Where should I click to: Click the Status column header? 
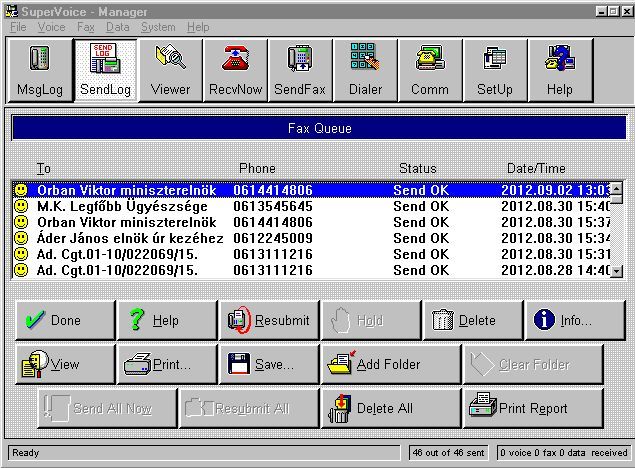coord(418,168)
